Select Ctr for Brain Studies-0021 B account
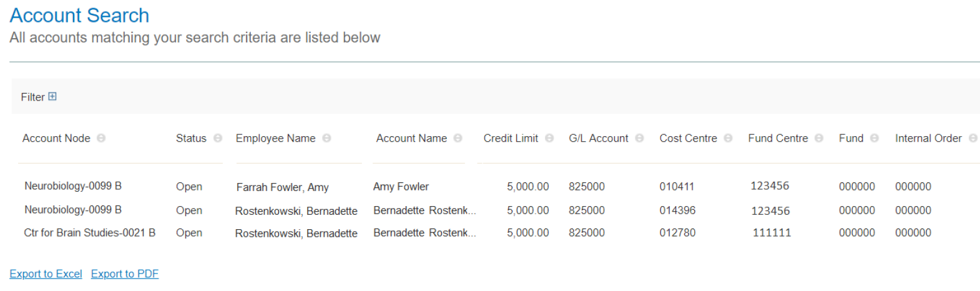The height and width of the screenshot is (291, 980). [89, 232]
